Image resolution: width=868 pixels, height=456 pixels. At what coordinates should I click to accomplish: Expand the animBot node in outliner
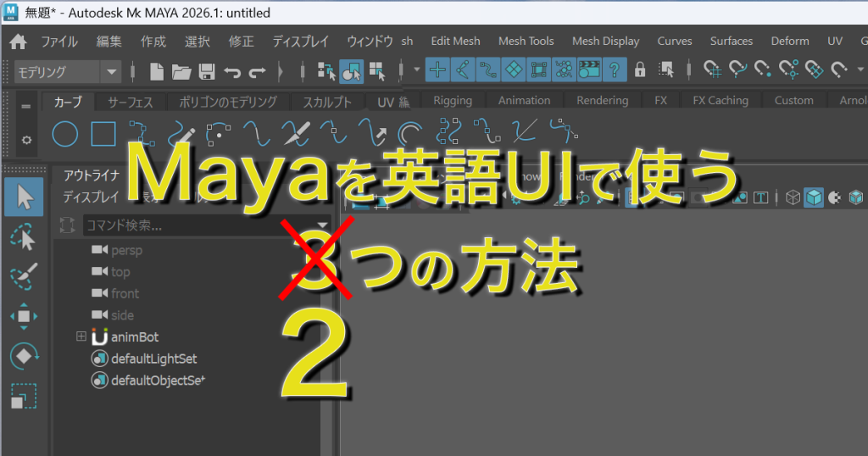tap(81, 336)
